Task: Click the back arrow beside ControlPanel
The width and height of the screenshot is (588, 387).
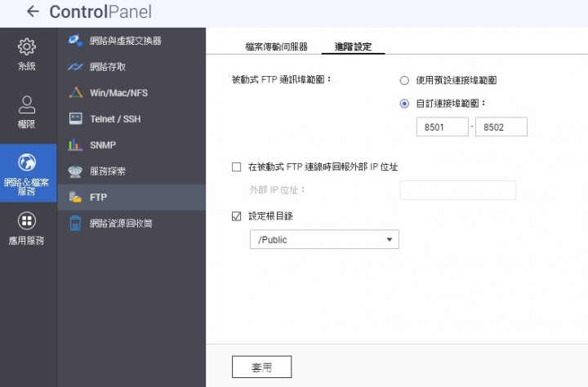Action: click(x=33, y=11)
